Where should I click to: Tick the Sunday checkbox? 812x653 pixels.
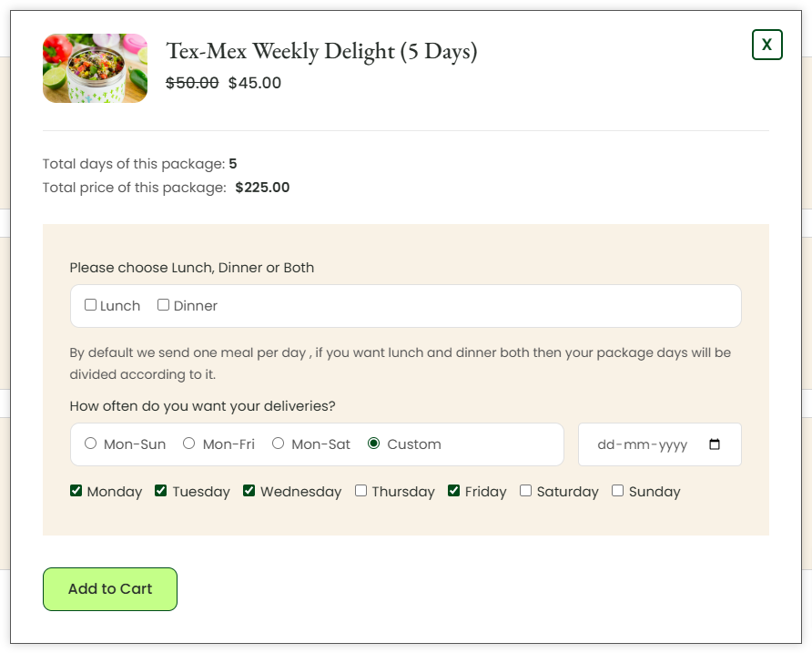click(x=617, y=491)
